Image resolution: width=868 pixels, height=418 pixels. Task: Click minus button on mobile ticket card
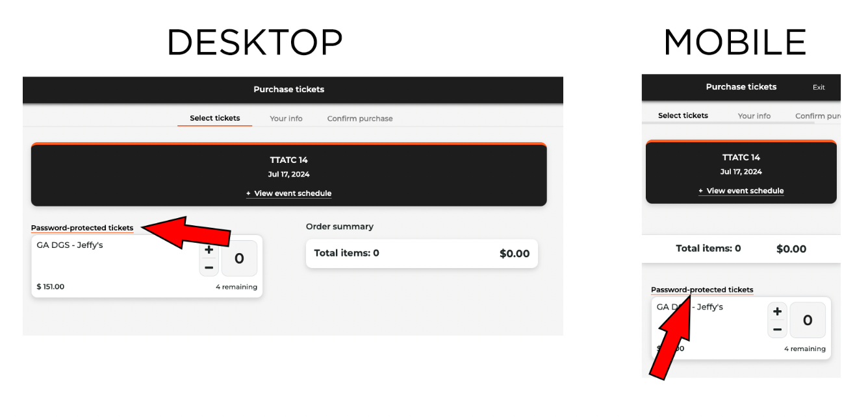(777, 329)
